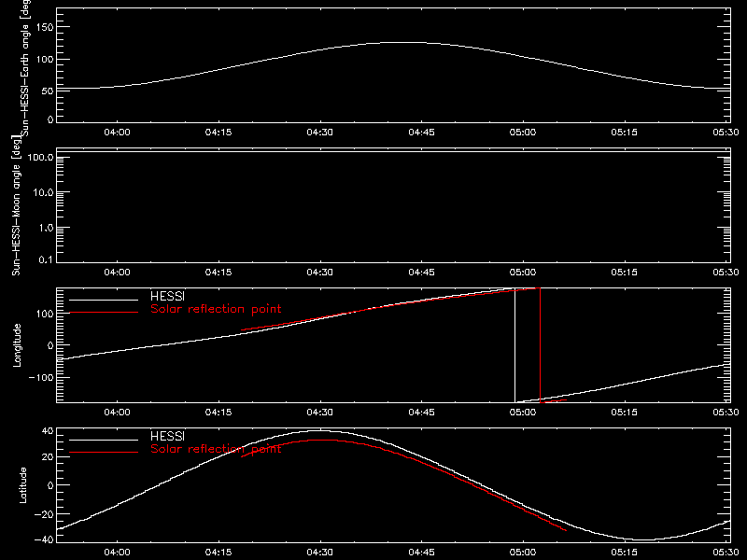Click the HESSI legend text in Longitude plot

click(x=167, y=296)
